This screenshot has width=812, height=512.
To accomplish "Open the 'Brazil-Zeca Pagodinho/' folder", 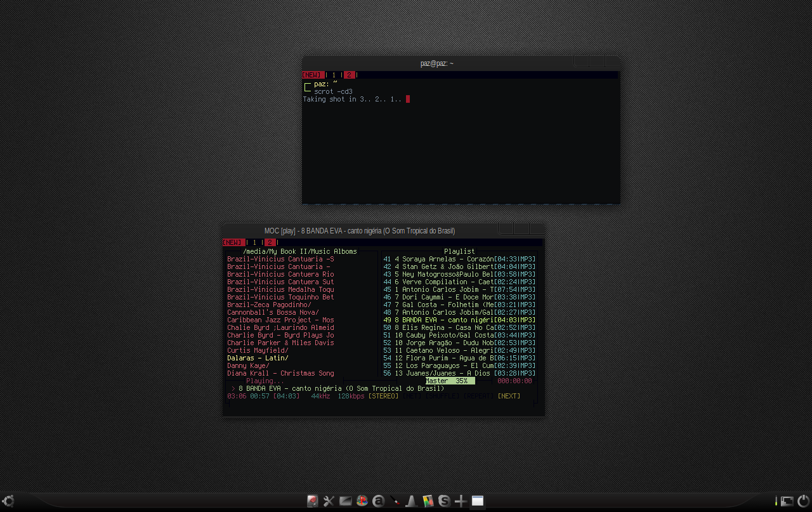I will (x=269, y=305).
